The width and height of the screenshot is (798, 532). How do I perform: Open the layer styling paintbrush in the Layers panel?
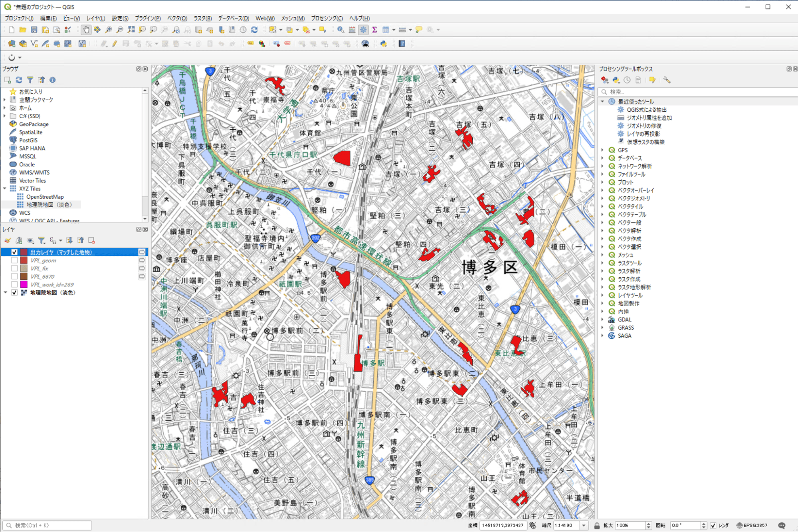8,240
